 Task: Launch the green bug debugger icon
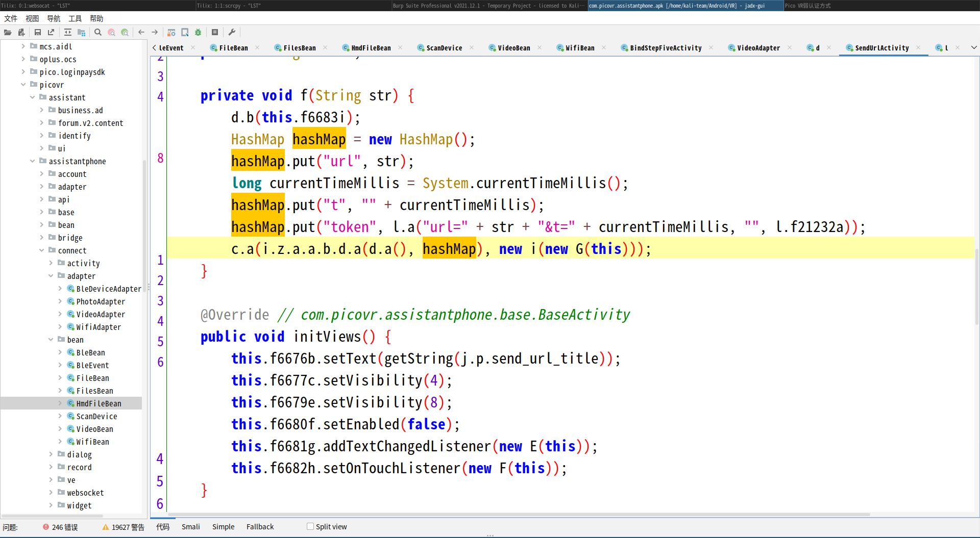click(x=198, y=32)
